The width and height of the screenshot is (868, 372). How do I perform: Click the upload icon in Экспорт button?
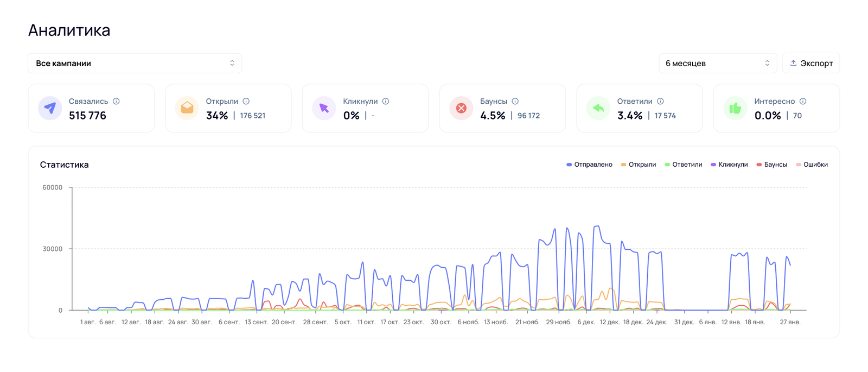[793, 63]
